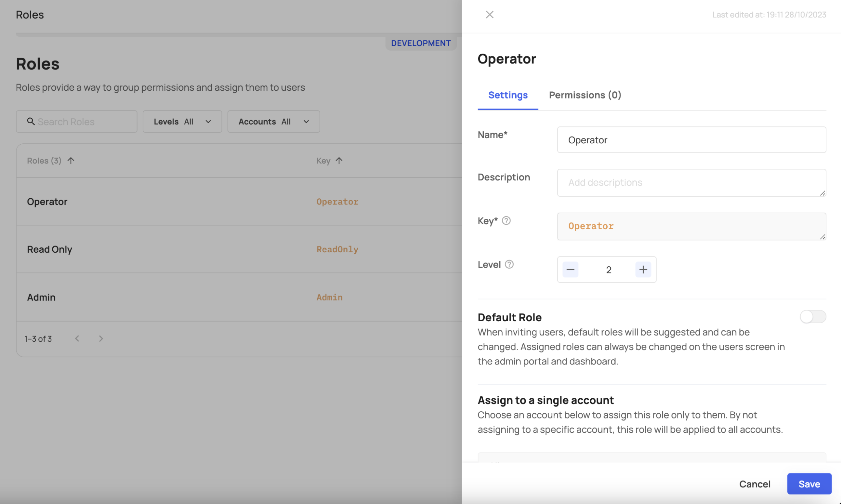The image size is (841, 504).
Task: Switch to the Permissions (0) tab
Action: [585, 95]
